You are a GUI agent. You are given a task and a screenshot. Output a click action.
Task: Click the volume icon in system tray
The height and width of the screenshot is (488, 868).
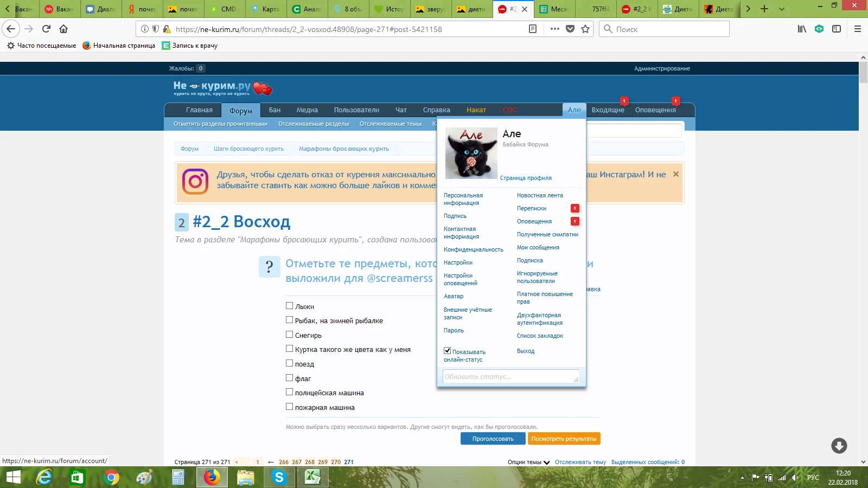coord(795,478)
